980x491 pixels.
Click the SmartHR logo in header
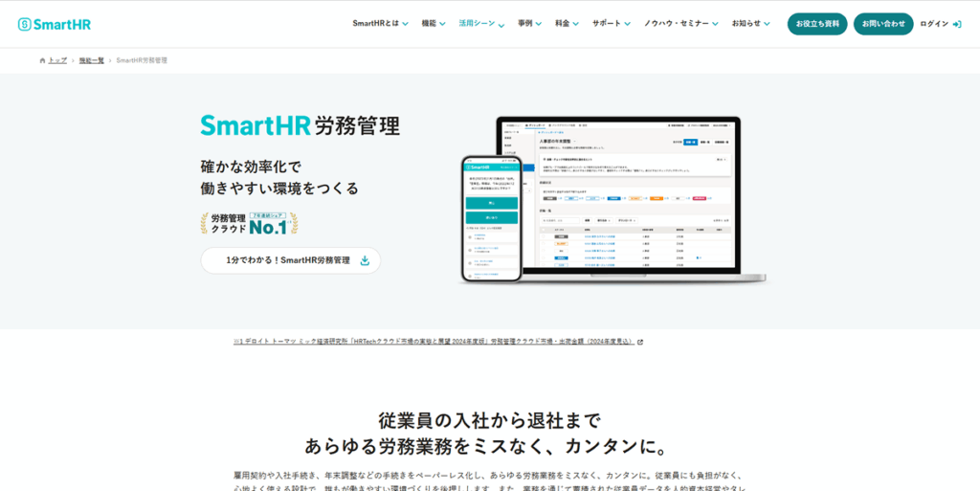pos(54,24)
